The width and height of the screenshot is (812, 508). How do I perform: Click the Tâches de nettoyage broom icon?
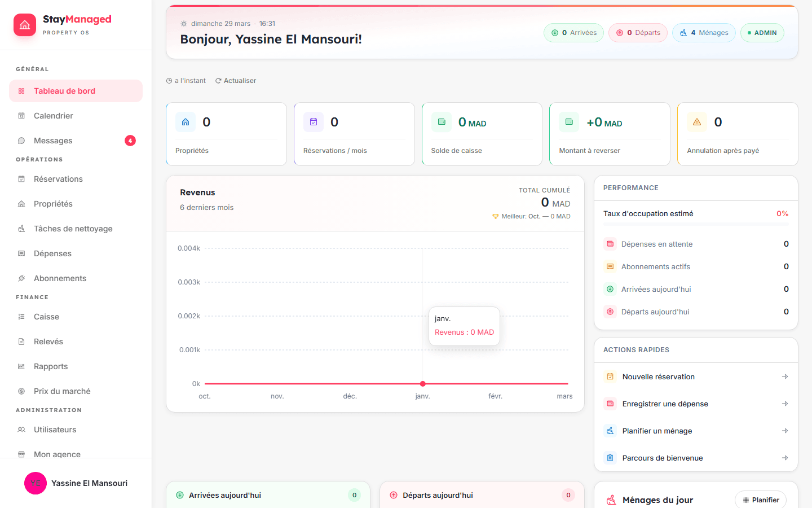click(x=21, y=229)
